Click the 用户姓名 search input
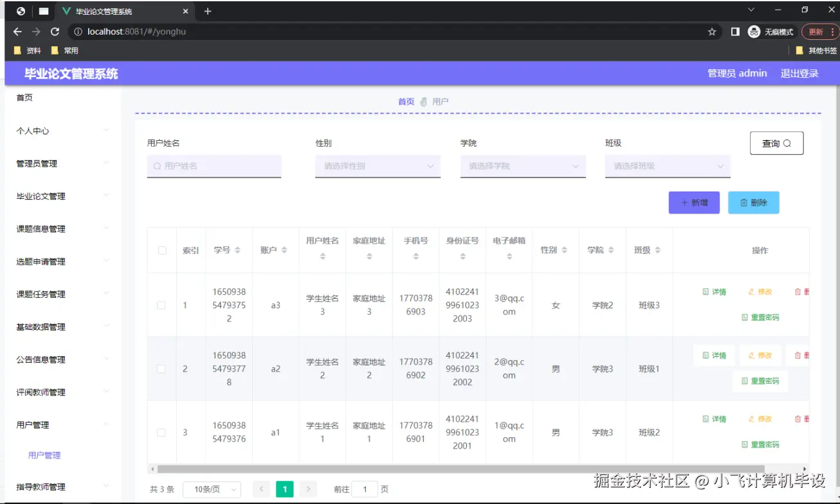This screenshot has height=504, width=840. click(214, 166)
